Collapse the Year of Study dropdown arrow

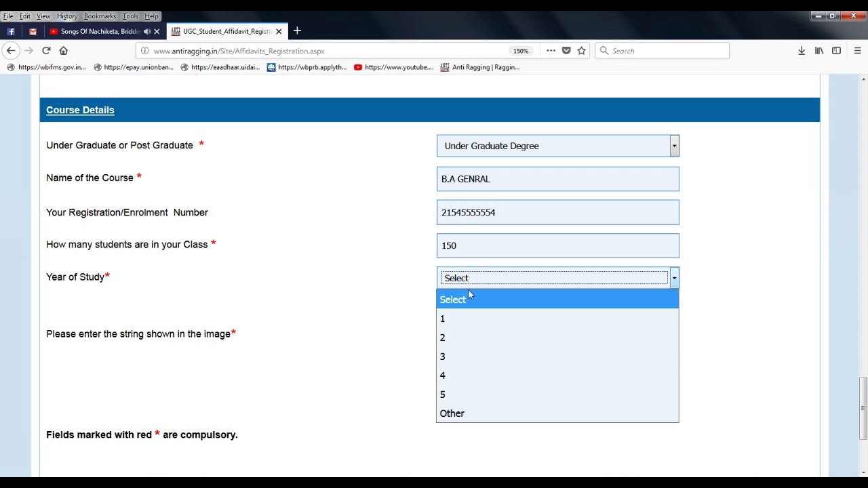[x=674, y=278]
